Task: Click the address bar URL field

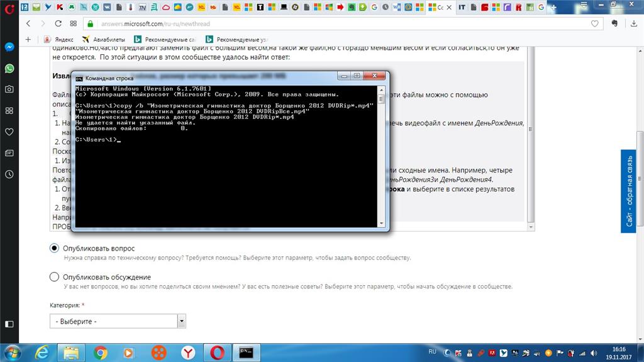Action: [343, 23]
